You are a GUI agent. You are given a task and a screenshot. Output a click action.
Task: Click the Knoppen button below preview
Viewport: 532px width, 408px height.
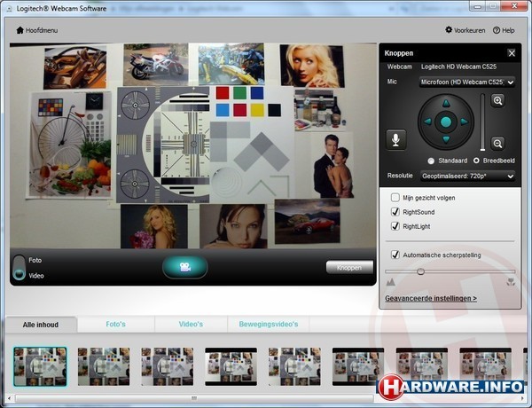pos(349,268)
